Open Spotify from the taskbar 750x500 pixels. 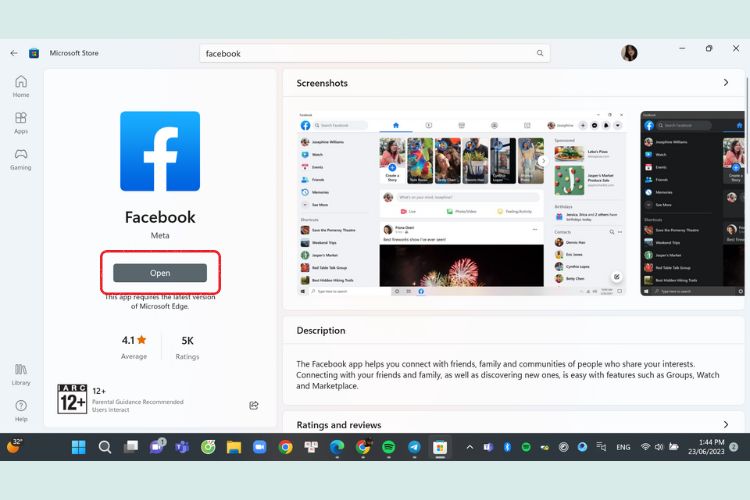pyautogui.click(x=389, y=447)
